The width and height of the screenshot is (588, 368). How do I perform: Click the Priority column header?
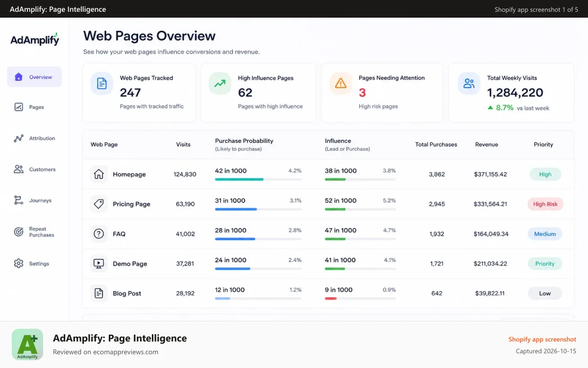point(543,145)
